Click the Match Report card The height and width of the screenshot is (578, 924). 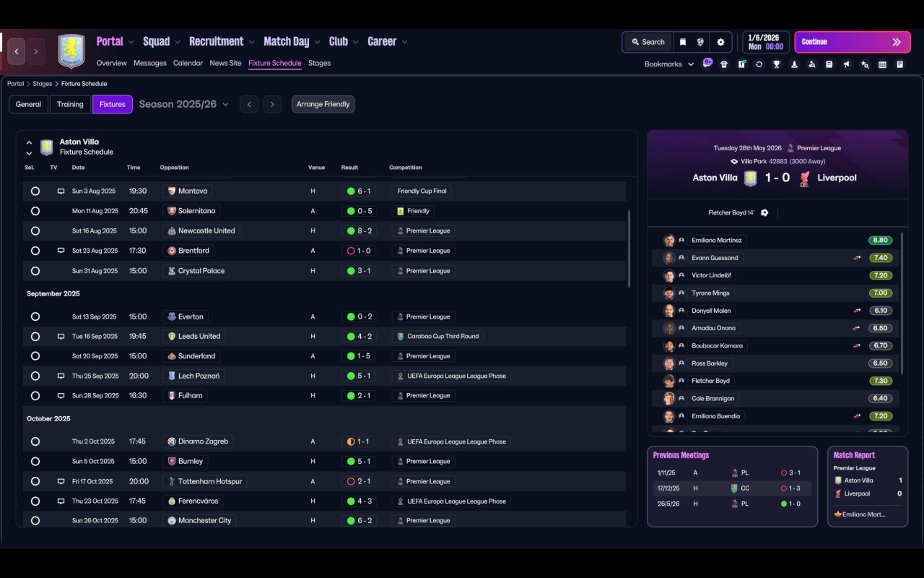point(868,486)
